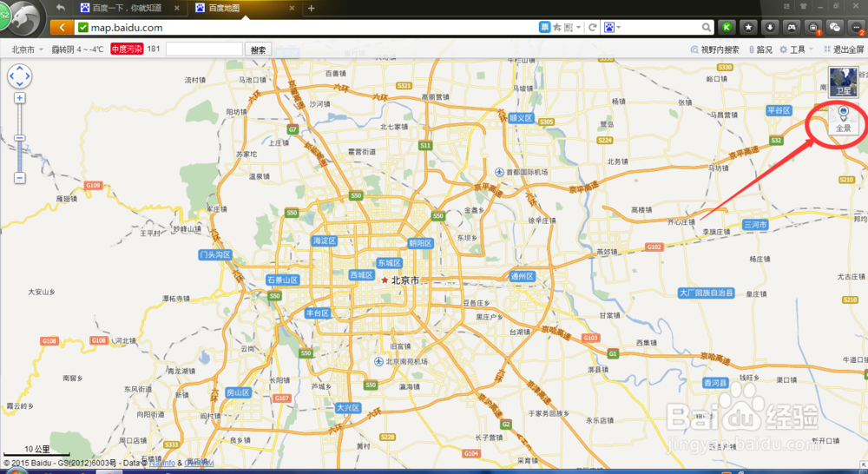Toggle traffic conditions (路况) layer

point(760,49)
